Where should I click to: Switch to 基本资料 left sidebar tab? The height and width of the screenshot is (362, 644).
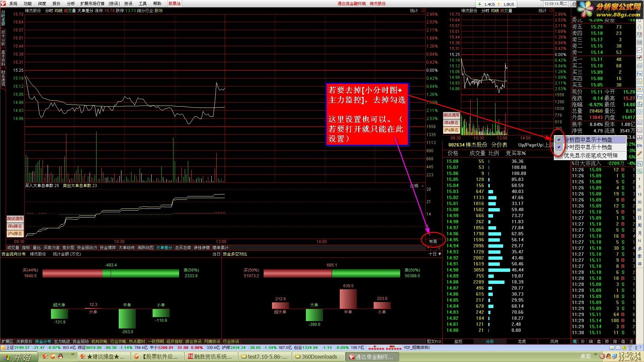point(3,58)
